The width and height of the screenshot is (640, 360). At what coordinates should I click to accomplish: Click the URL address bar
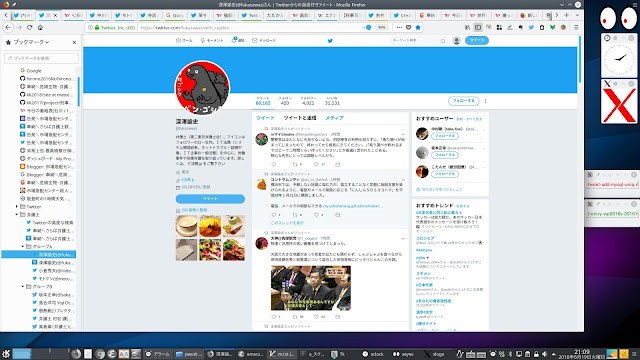tap(249, 27)
